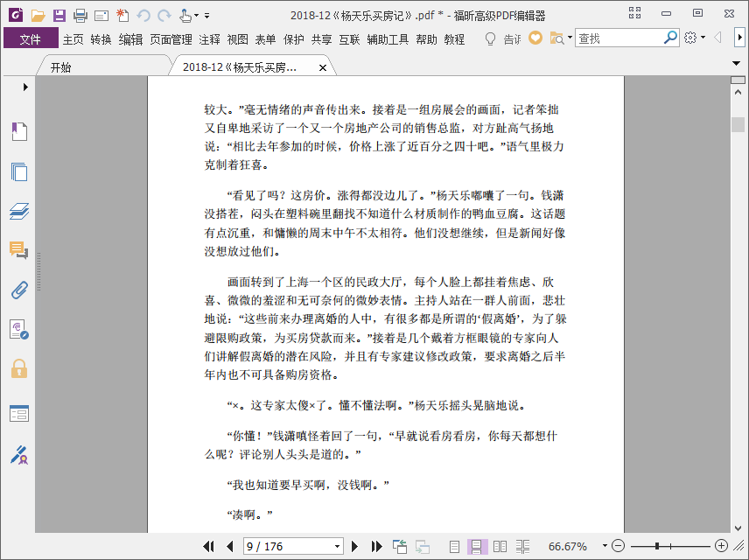Click the zoom slider handle
The width and height of the screenshot is (749, 560).
click(x=657, y=546)
